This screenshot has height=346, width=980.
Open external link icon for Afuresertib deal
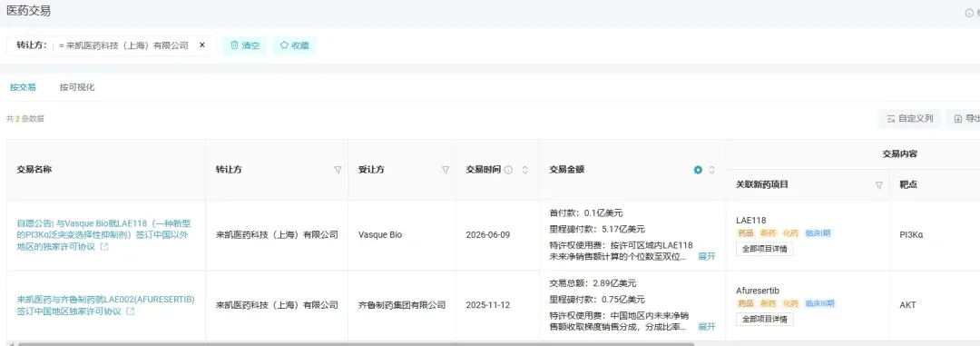[130, 311]
